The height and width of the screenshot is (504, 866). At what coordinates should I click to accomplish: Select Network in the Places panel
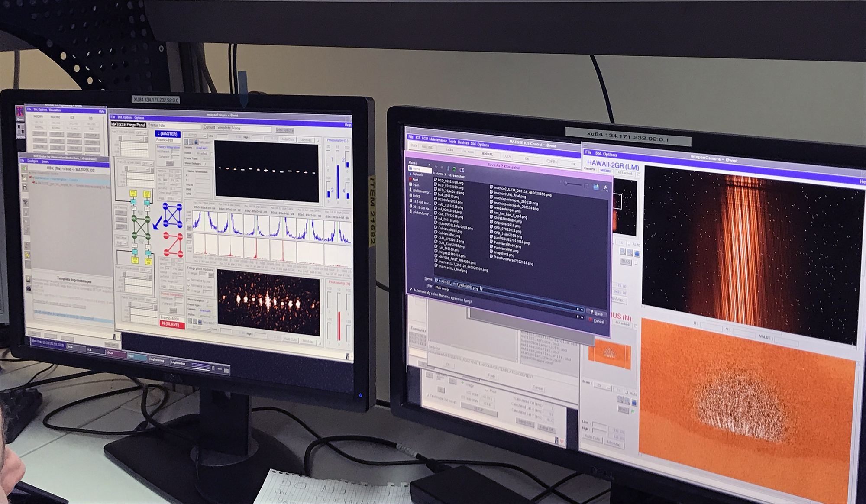[417, 174]
